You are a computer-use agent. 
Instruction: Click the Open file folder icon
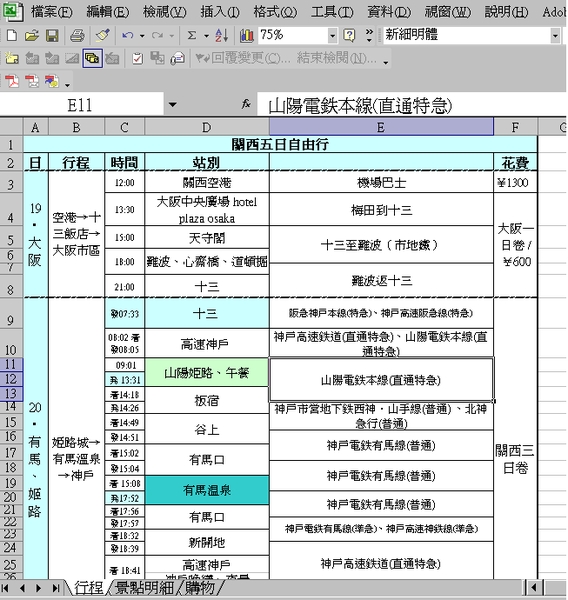click(x=32, y=36)
